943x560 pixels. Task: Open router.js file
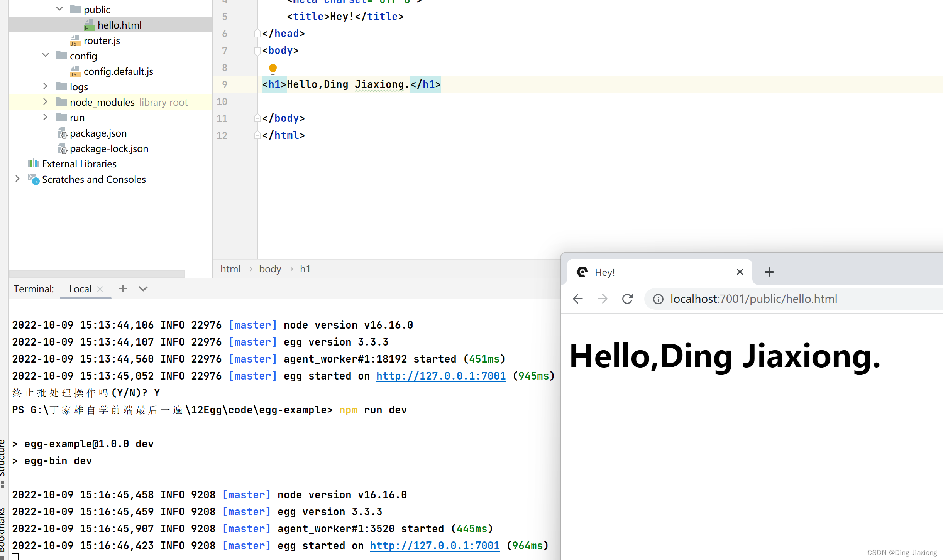[102, 40]
